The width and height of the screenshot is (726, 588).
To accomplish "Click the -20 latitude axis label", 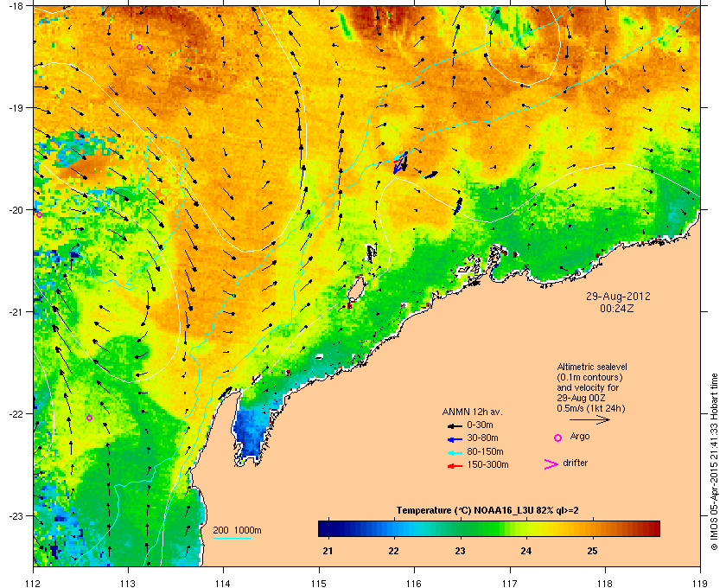I will pos(16,210).
